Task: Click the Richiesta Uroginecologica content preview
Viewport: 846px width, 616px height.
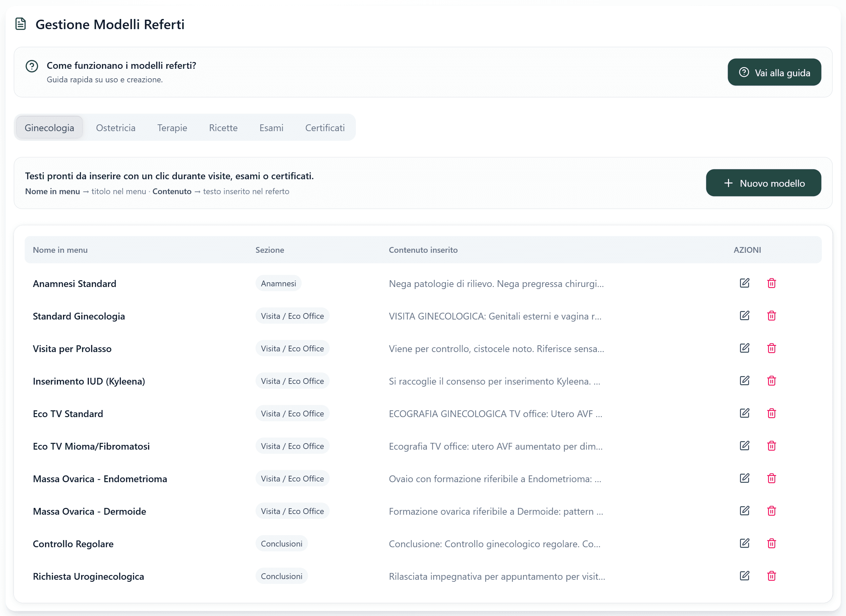Action: pos(497,576)
